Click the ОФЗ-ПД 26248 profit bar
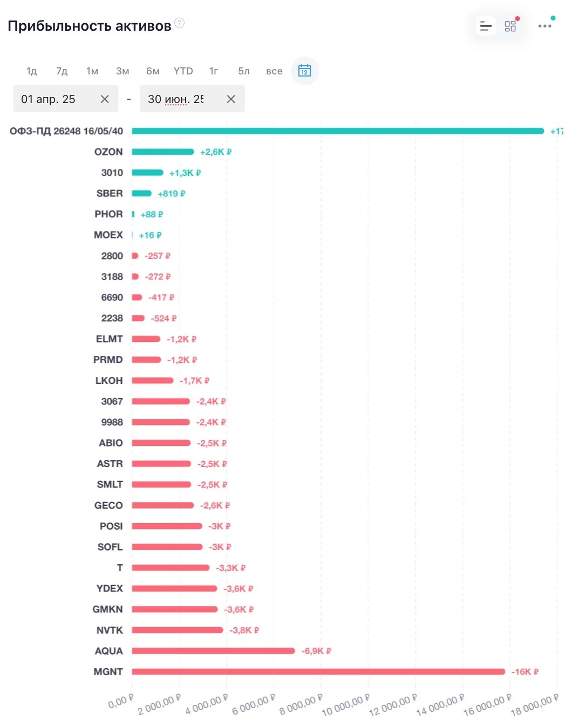This screenshot has height=728, width=579. (x=338, y=131)
